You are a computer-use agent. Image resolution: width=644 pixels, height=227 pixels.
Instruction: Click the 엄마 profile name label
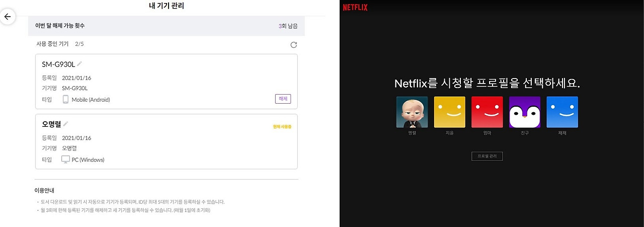coord(487,133)
